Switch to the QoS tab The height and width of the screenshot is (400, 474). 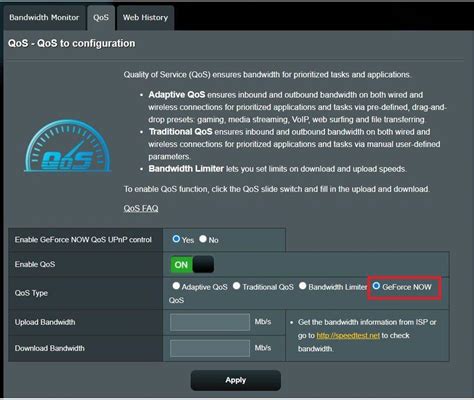[101, 18]
